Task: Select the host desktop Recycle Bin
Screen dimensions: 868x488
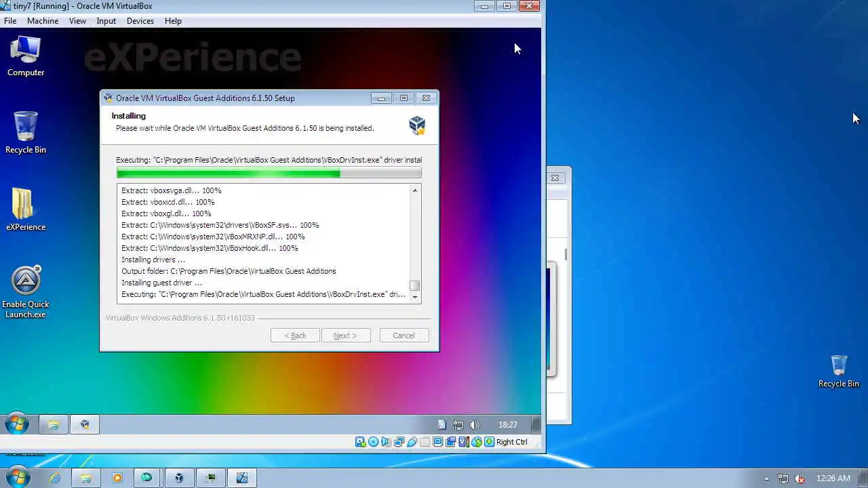Action: click(x=839, y=371)
